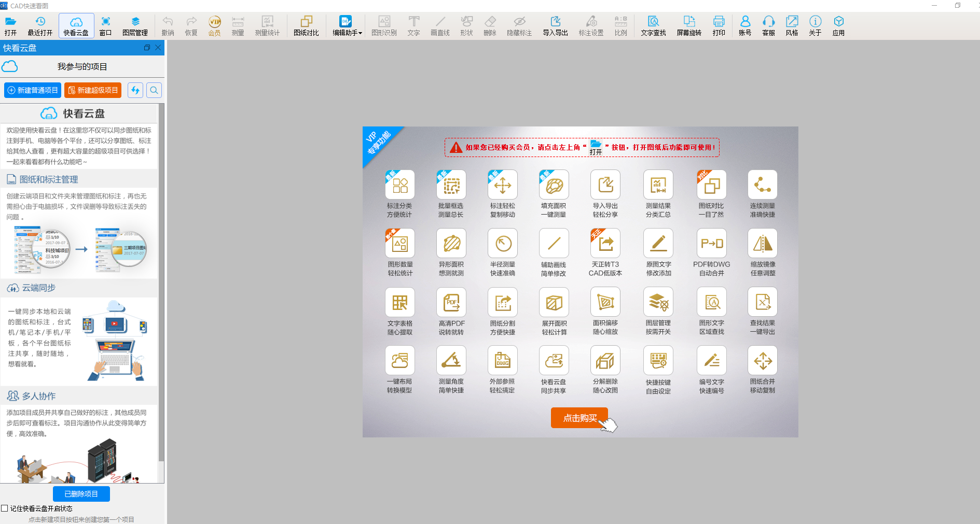Click the 图纸和标注管理 illustration thumbnail
The width and height of the screenshot is (980, 524).
(x=79, y=250)
